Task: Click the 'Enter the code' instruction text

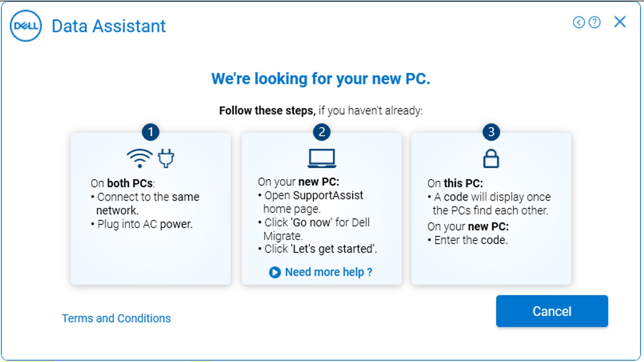Action: point(471,240)
